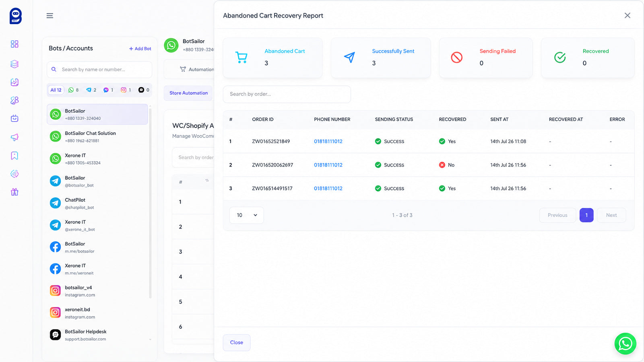Click the BotSailor WhatsApp avatar in header
Viewport: 644px width, 362px height.
(x=171, y=45)
